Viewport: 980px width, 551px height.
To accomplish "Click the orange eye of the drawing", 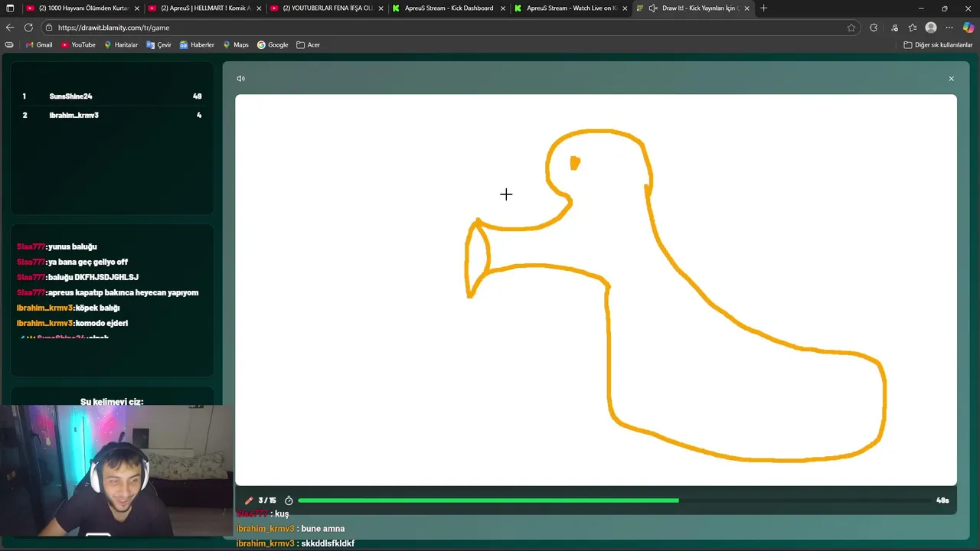I will tap(575, 163).
